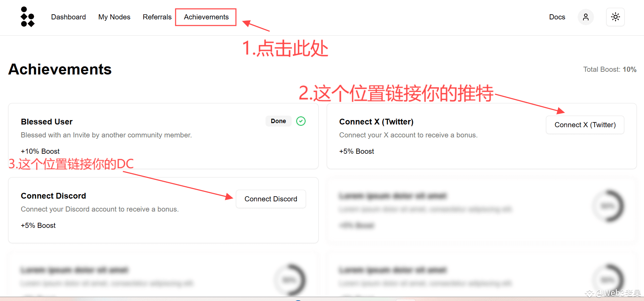Viewport: 644px width, 301px height.
Task: Open the Docs link
Action: point(557,17)
